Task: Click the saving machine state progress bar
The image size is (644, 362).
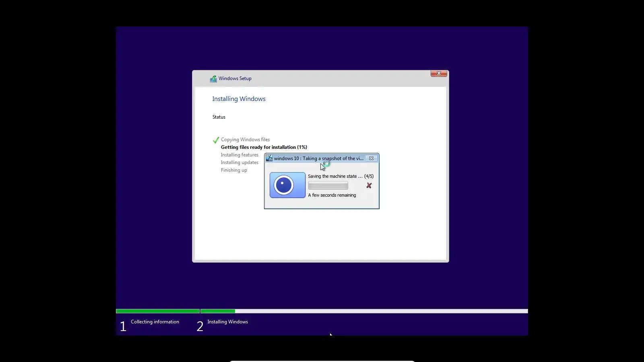Action: pos(328,185)
